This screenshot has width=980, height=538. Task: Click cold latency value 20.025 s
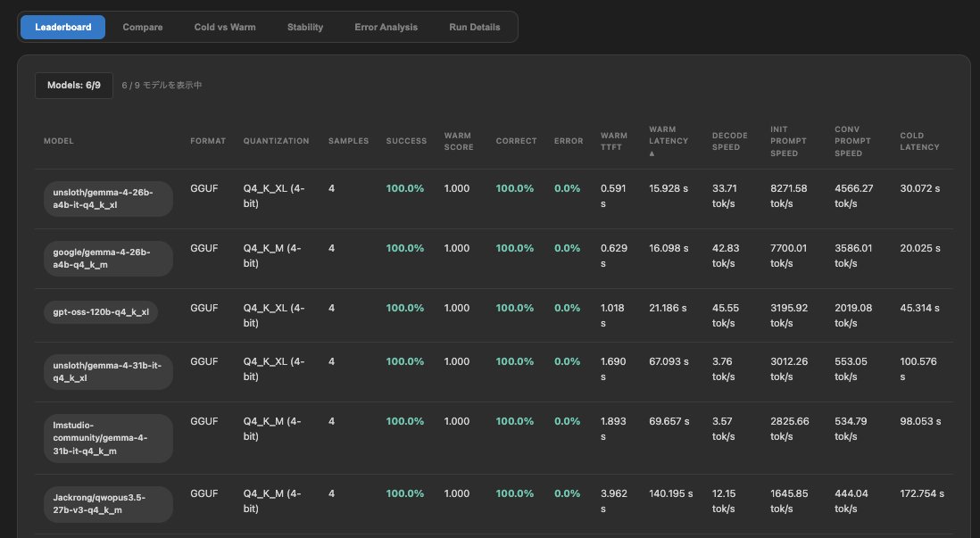(x=920, y=248)
